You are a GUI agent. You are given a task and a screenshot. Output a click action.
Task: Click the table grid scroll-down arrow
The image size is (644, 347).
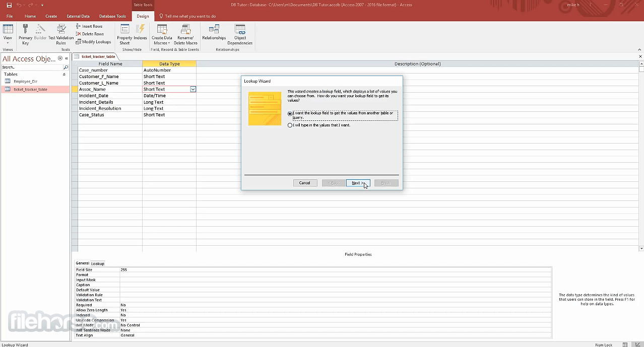[x=641, y=248]
